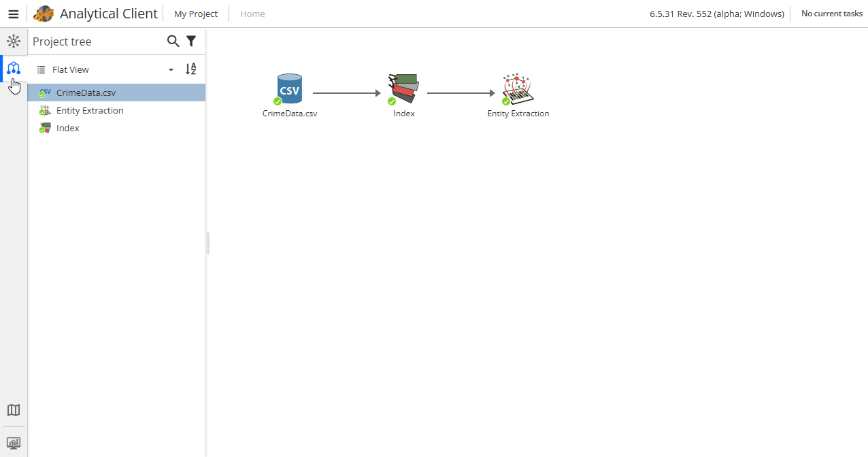Click the version label 6.5.31 Rev. 552
The height and width of the screenshot is (457, 868).
click(x=716, y=14)
